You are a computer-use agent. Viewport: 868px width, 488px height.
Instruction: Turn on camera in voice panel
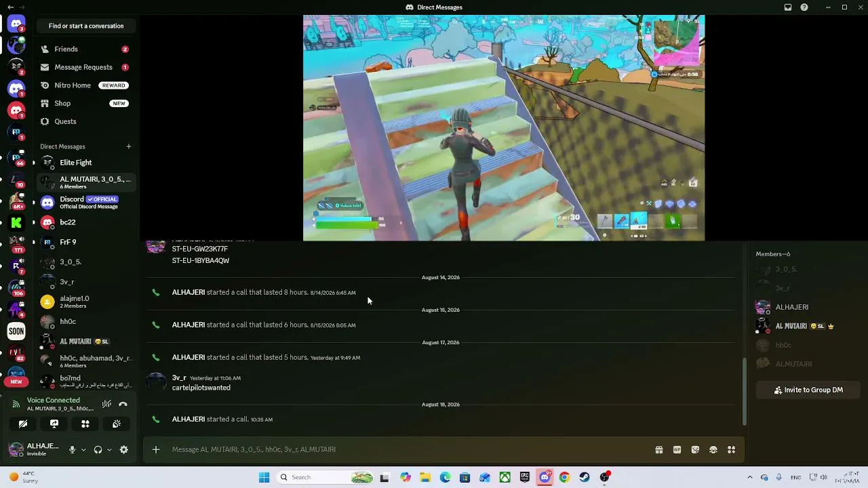[23, 424]
